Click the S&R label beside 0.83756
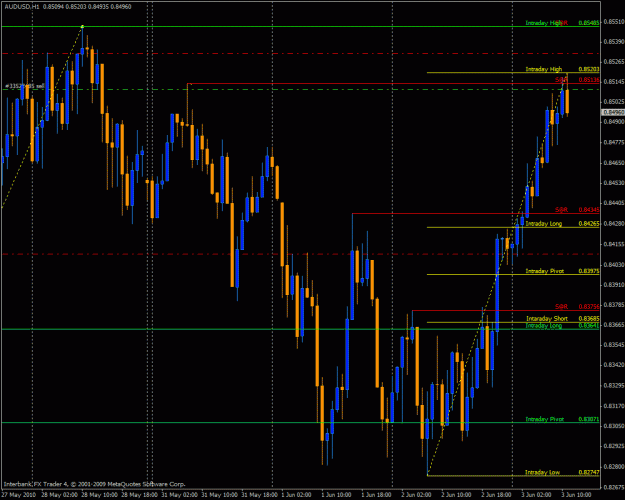The image size is (625, 500). click(x=561, y=307)
